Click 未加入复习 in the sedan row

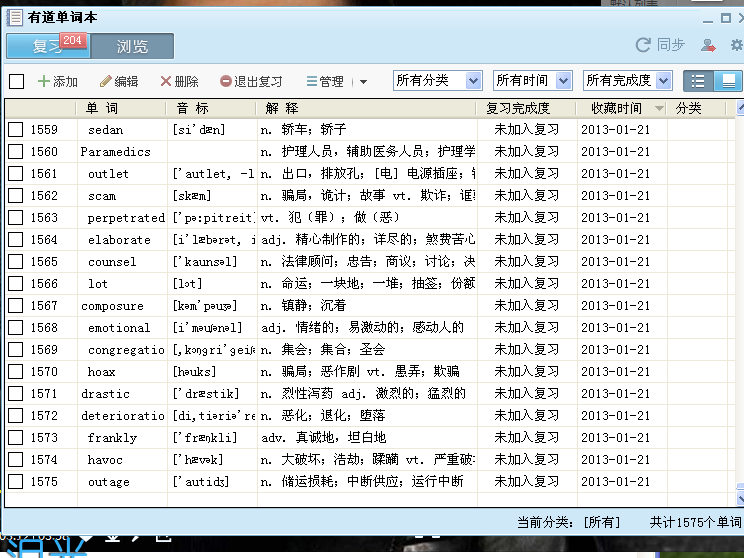click(527, 130)
